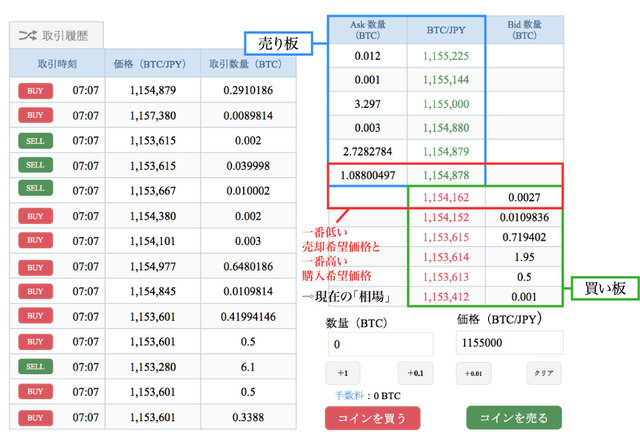Viewport: 640px width, 445px height.
Task: Select highest bid price 1,154,162 in order book
Action: point(446,199)
